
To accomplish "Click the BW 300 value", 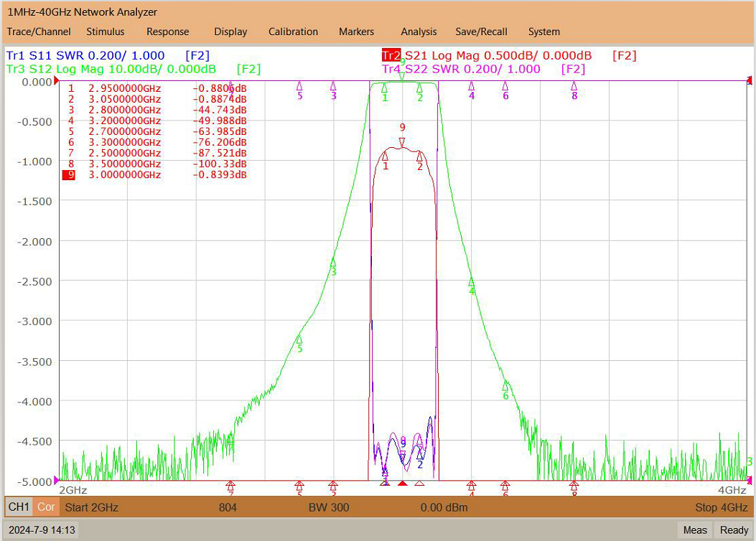I will (329, 507).
